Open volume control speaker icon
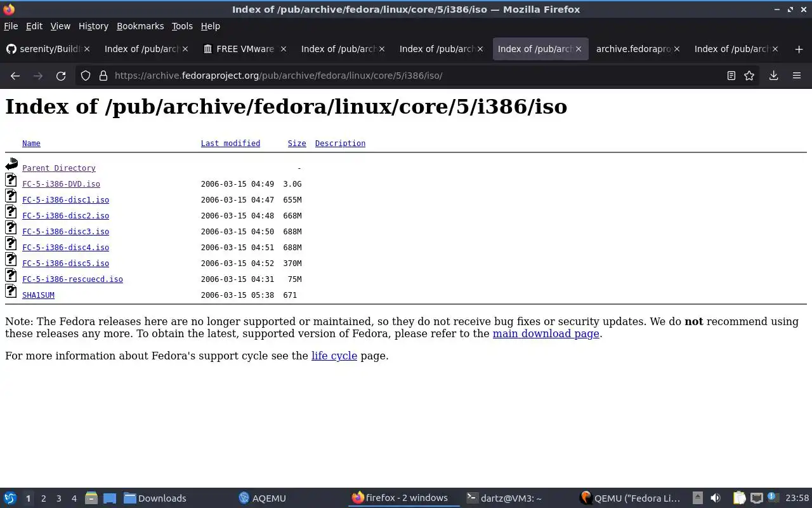The image size is (812, 508). tap(716, 498)
